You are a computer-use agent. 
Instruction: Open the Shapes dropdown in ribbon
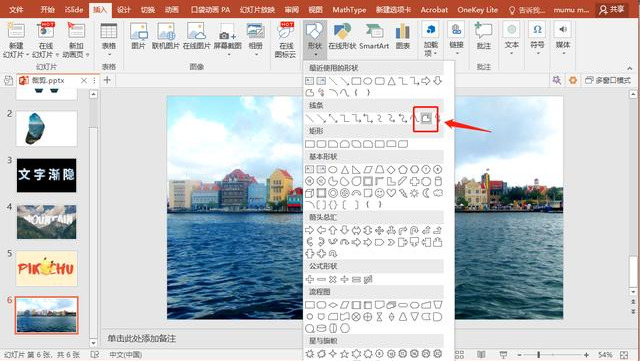(315, 40)
